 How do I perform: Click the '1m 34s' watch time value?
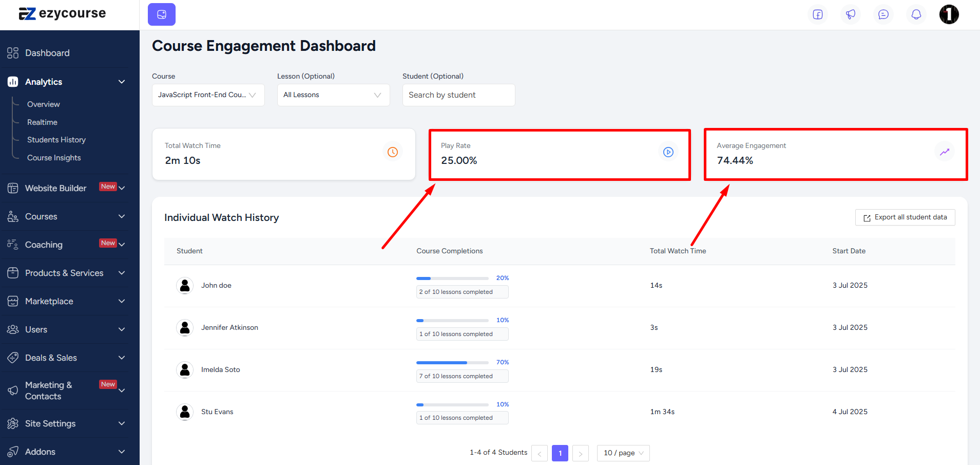(662, 412)
